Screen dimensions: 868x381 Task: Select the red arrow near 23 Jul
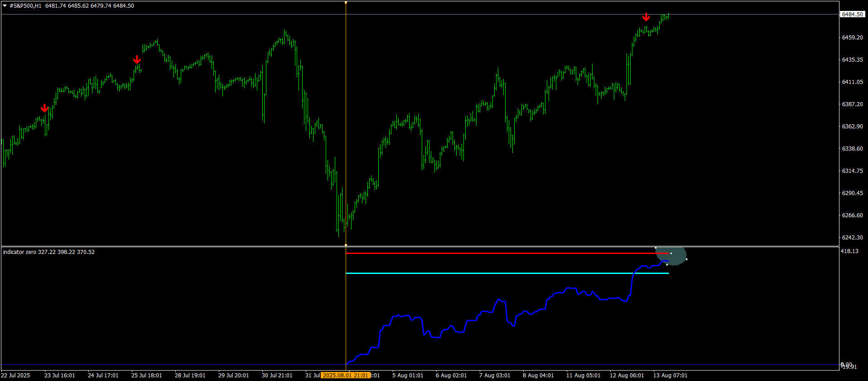click(44, 108)
